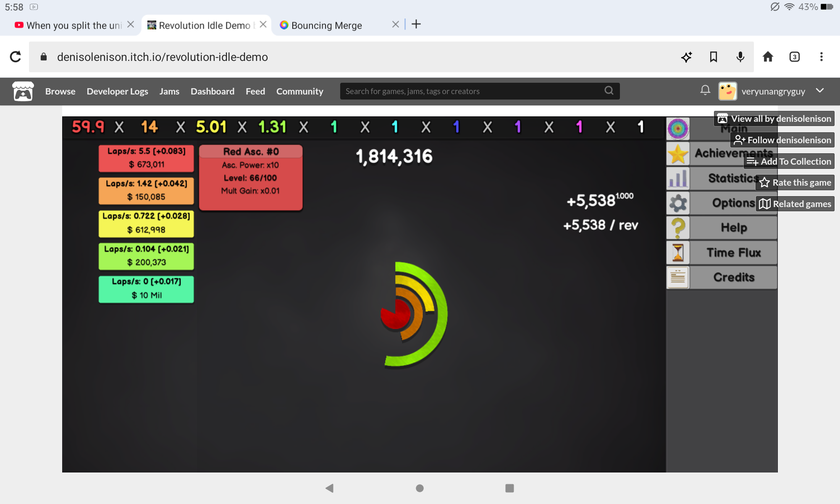Viewport: 840px width, 504px height.
Task: Open the Developer Logs menu item
Action: point(117,91)
